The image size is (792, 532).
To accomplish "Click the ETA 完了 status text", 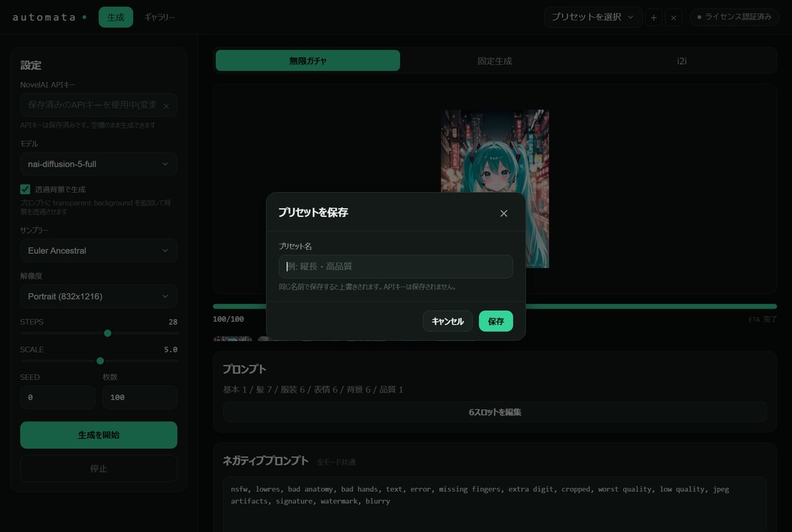I will point(762,319).
